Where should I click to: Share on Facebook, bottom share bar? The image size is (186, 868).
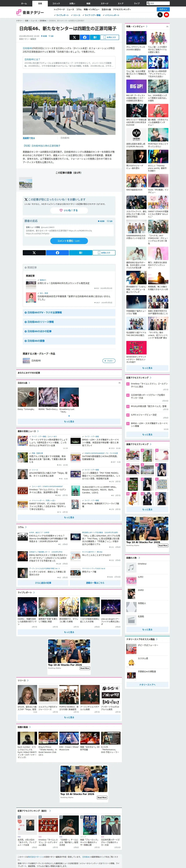tap(57, 253)
